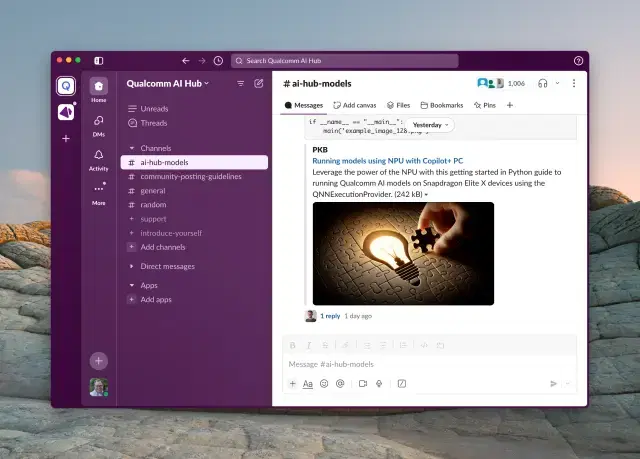Image resolution: width=640 pixels, height=459 pixels.
Task: View the 1 reply thread
Action: click(330, 315)
